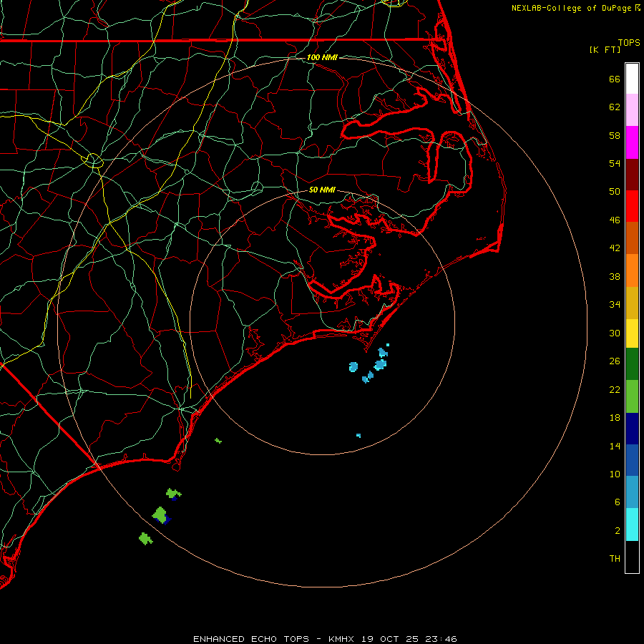
Task: Pick the yellow legend swatch
Action: 632,333
